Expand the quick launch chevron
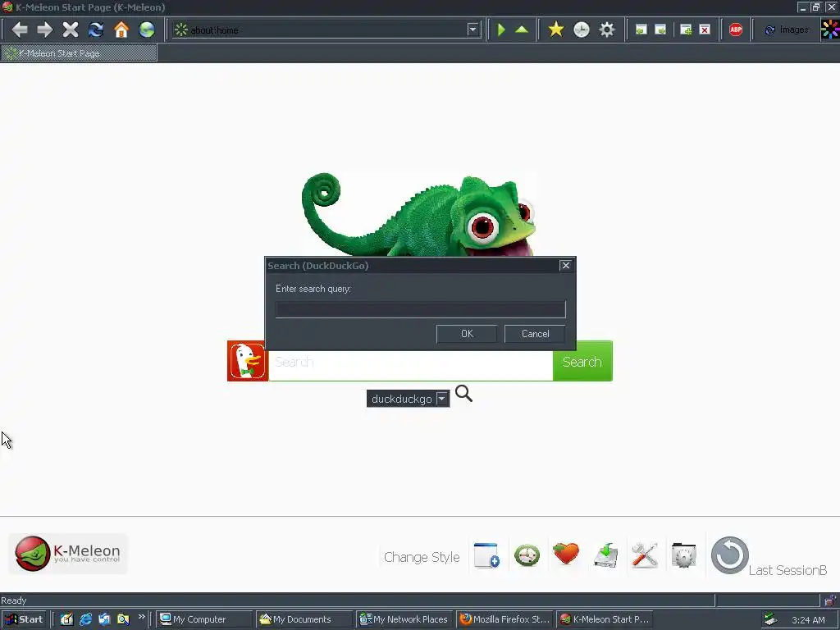Viewport: 840px width, 630px height. (x=141, y=617)
